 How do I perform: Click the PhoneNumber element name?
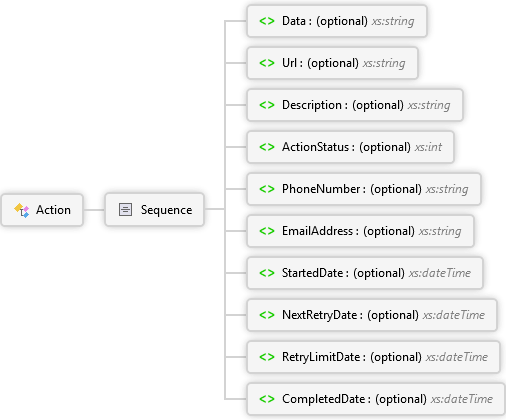point(321,189)
